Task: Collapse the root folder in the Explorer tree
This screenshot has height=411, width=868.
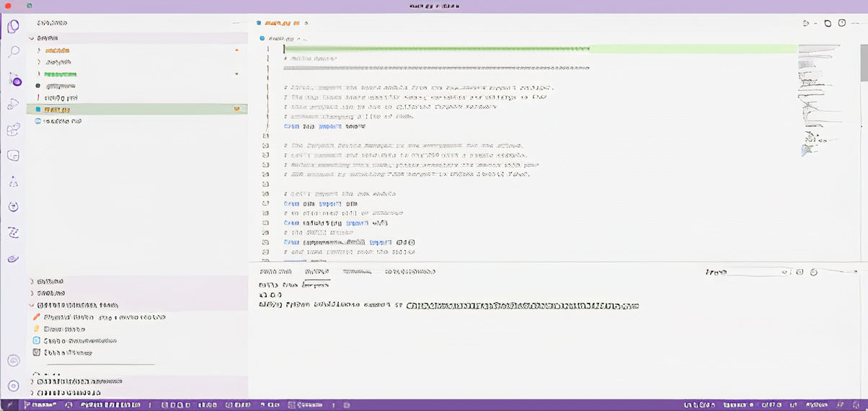Action: 137,38
